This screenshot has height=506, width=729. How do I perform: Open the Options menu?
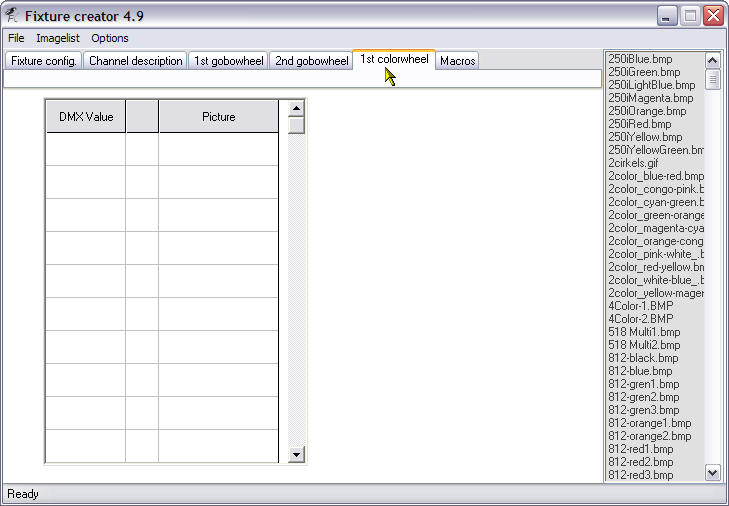110,38
